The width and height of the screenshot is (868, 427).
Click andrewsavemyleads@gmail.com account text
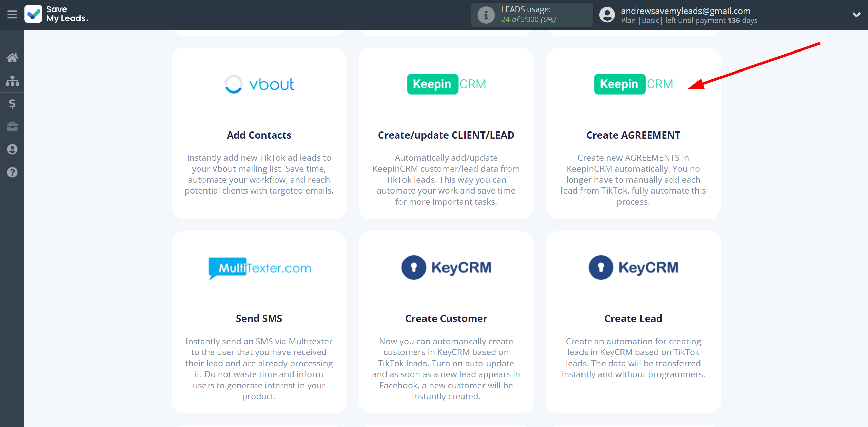[x=686, y=11]
